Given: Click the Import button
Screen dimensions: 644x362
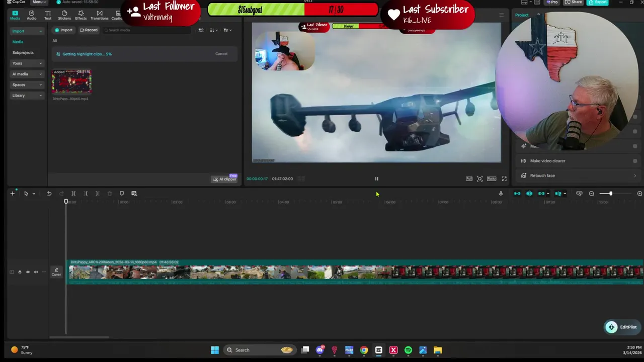Looking at the screenshot, I should pos(64,30).
